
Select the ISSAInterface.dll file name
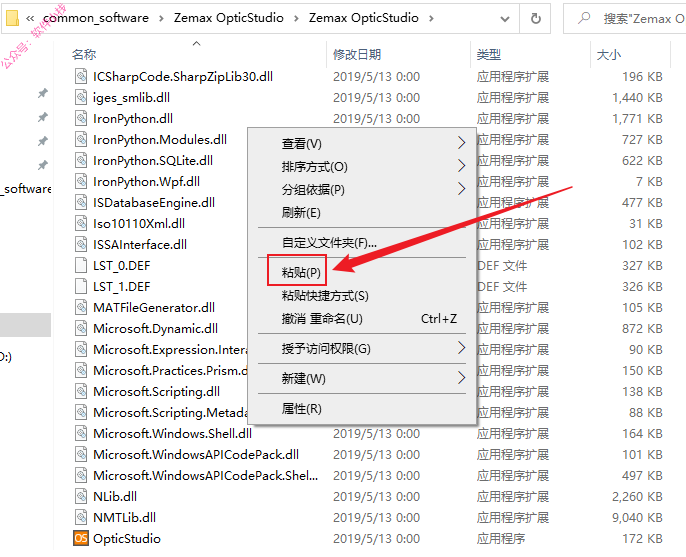point(140,245)
